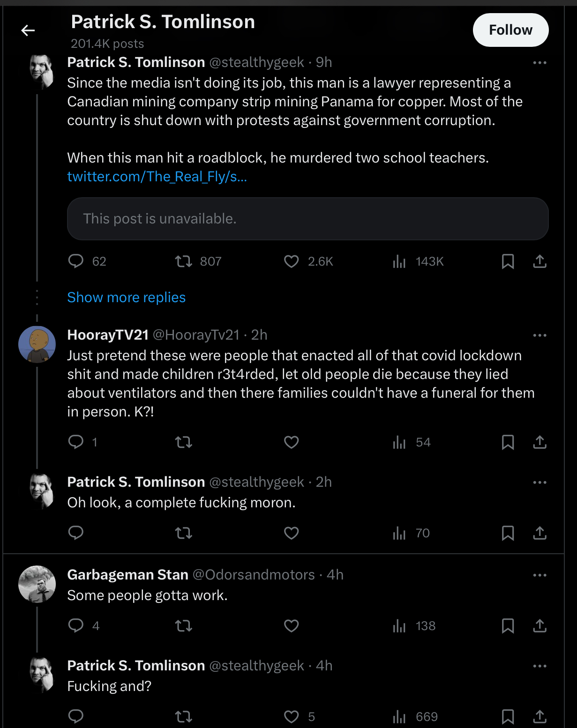Open Garbageman Stan's profile name
This screenshot has width=577, height=728.
tap(127, 574)
